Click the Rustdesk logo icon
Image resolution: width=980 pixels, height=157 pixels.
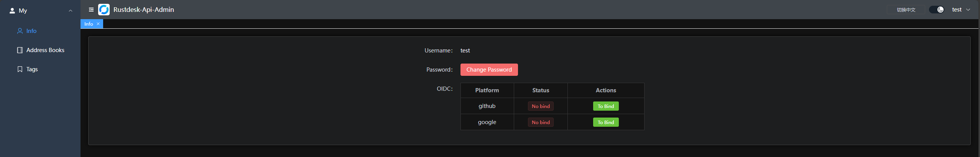tap(104, 10)
